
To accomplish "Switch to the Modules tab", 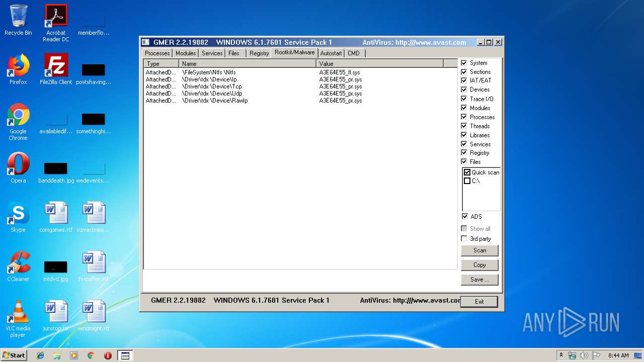I will (186, 53).
